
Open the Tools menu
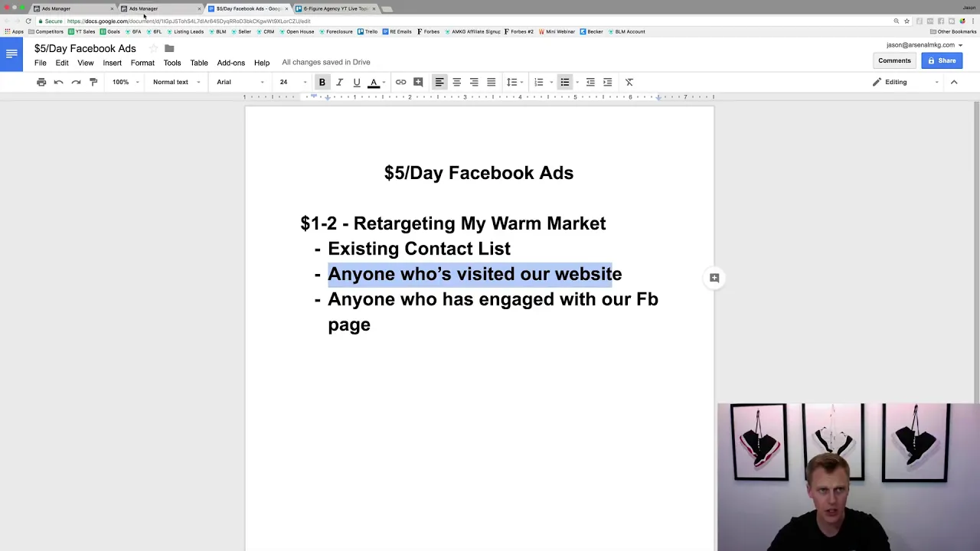click(171, 63)
